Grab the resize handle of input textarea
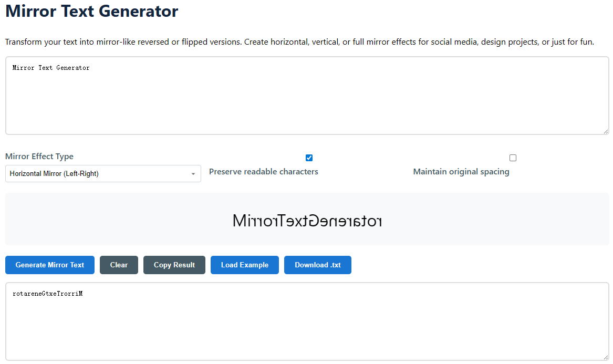Image resolution: width=613 pixels, height=364 pixels. tap(606, 131)
